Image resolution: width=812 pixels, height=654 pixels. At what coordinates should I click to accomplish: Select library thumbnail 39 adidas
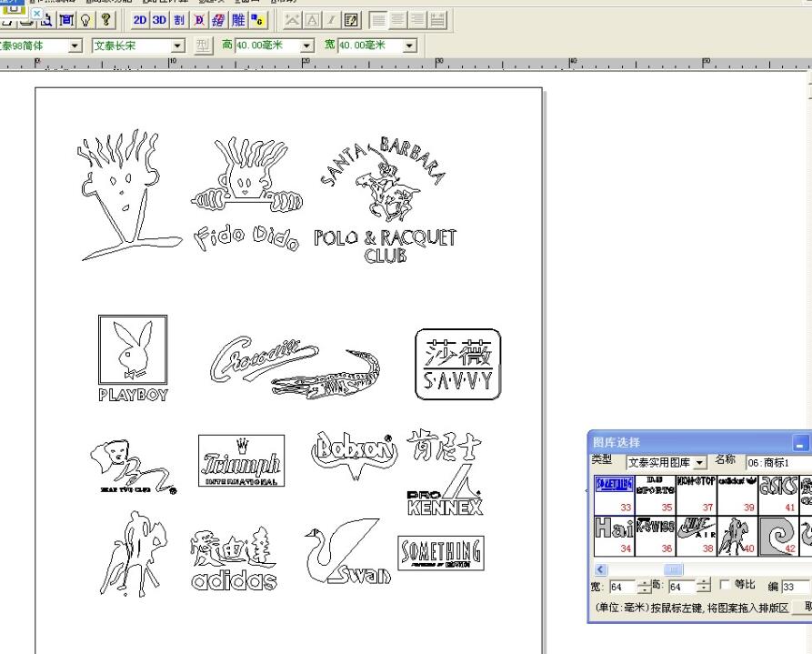pos(737,495)
